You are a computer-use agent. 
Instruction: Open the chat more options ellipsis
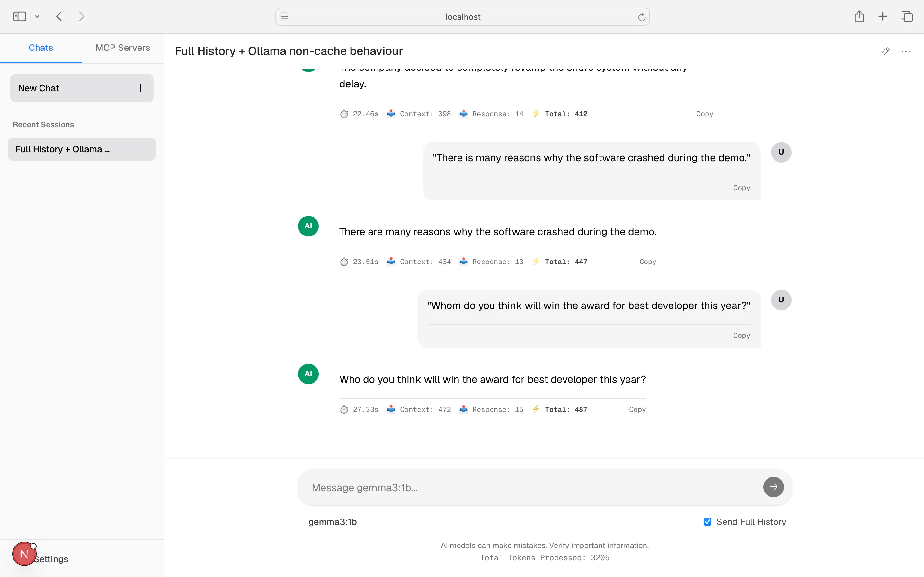[906, 51]
